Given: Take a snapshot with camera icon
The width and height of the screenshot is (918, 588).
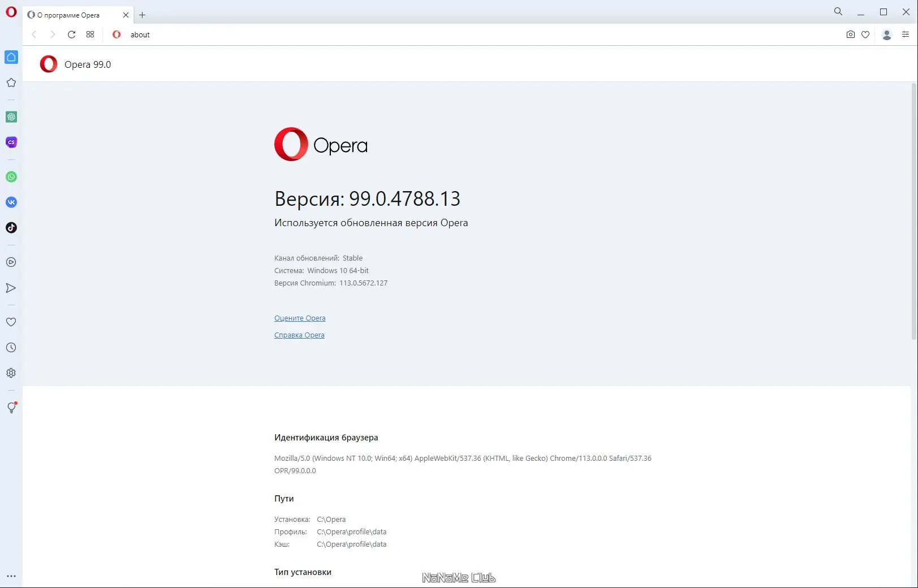Looking at the screenshot, I should click(851, 34).
